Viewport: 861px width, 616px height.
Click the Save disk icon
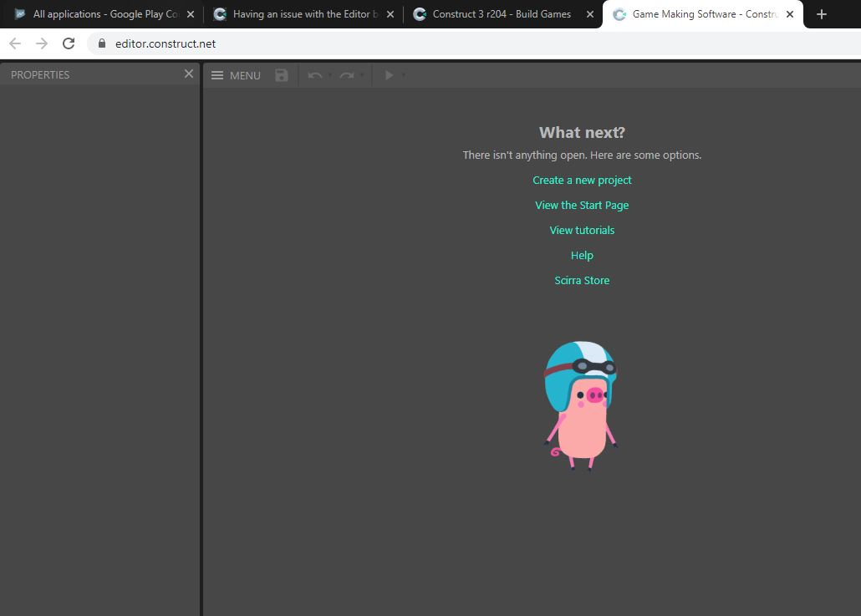[x=281, y=75]
